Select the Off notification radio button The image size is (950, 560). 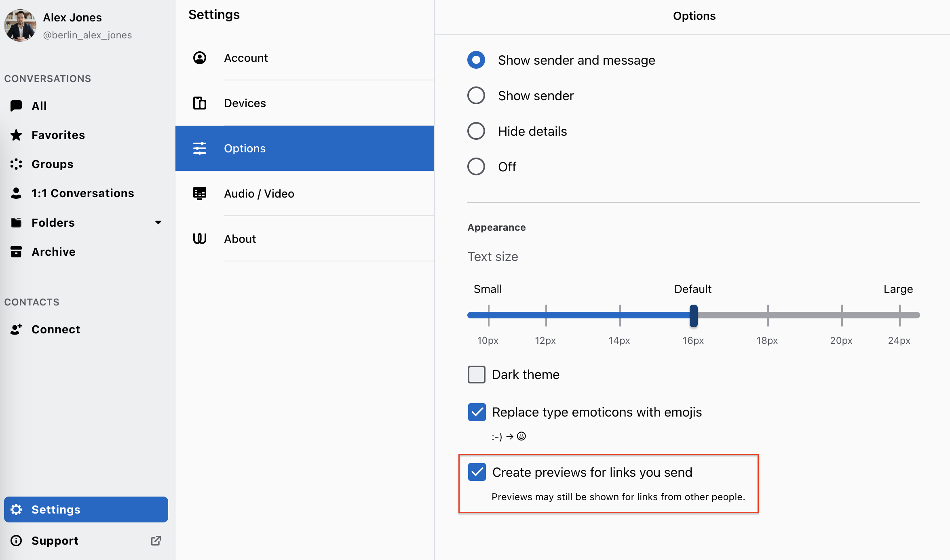476,166
